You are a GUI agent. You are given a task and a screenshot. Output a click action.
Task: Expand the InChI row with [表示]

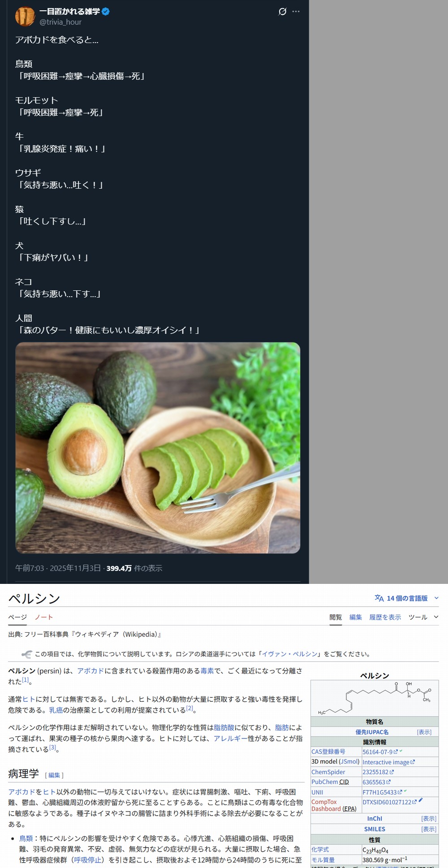tap(429, 819)
